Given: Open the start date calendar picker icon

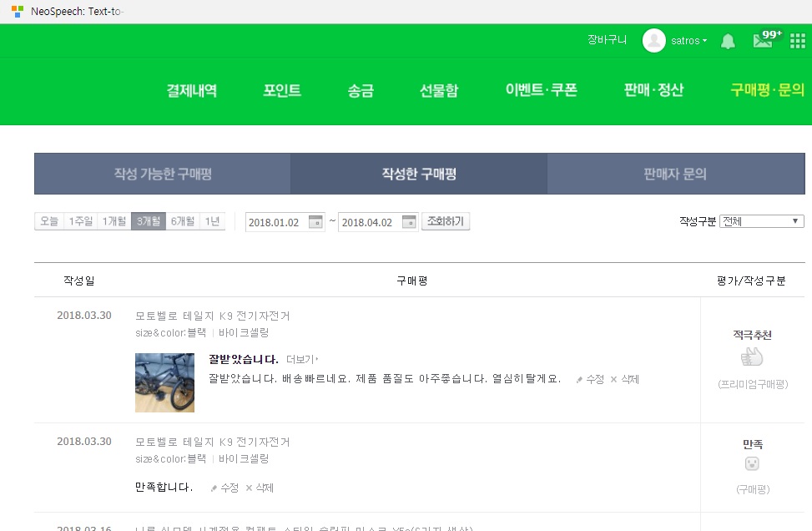Looking at the screenshot, I should (315, 222).
